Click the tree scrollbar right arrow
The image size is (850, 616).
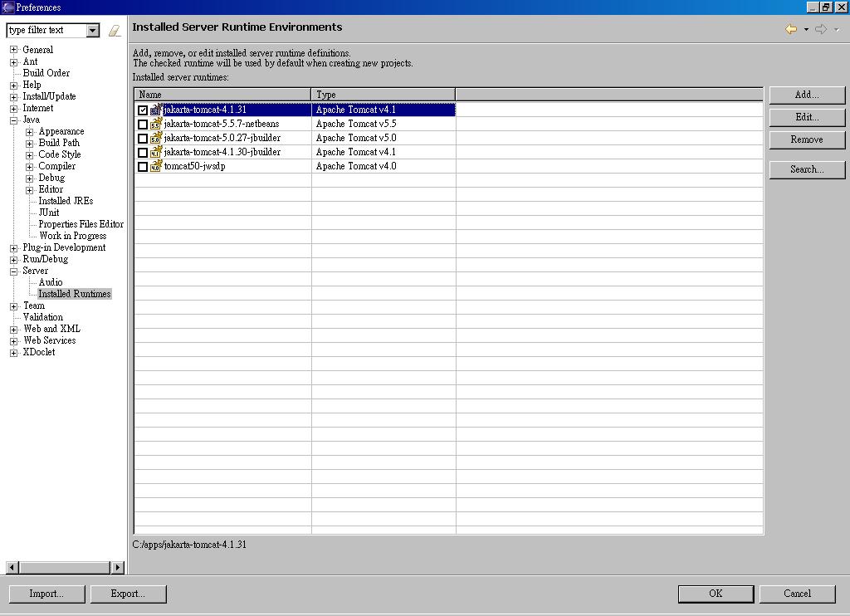[117, 568]
